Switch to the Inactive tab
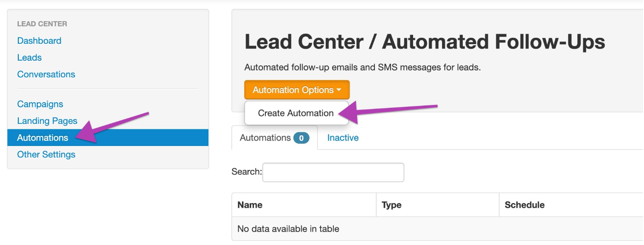This screenshot has height=245, width=644. (x=343, y=138)
